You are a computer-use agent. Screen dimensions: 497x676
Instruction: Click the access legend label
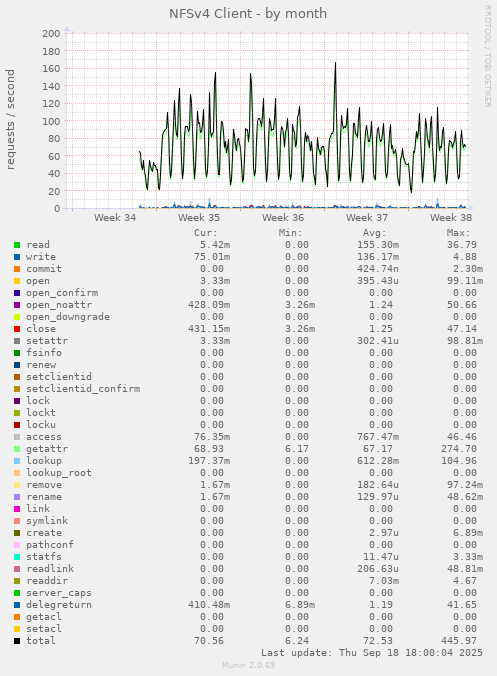[44, 437]
